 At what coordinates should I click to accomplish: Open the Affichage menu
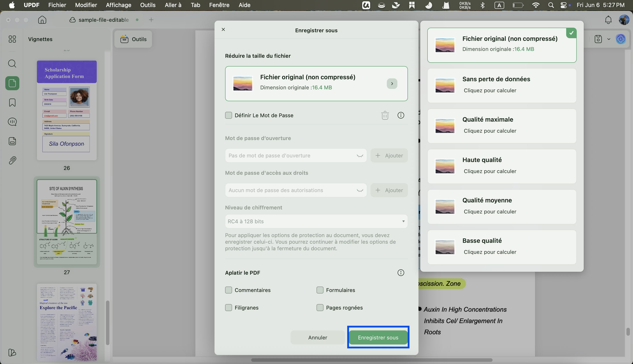pos(118,5)
